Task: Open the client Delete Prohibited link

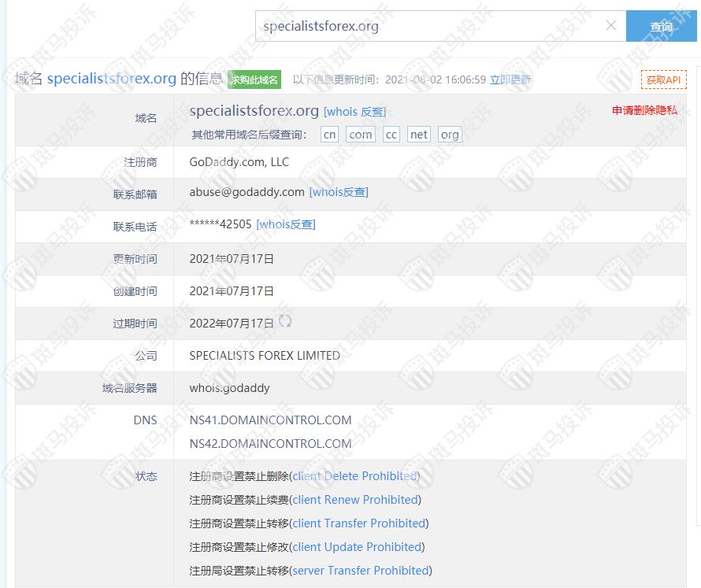Action: (x=354, y=476)
